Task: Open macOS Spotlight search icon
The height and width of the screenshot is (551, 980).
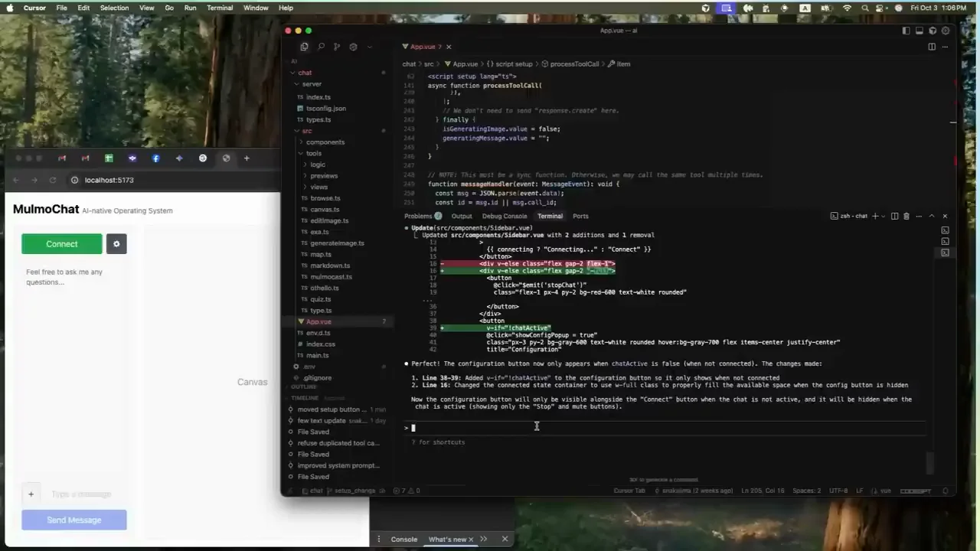Action: [x=865, y=8]
